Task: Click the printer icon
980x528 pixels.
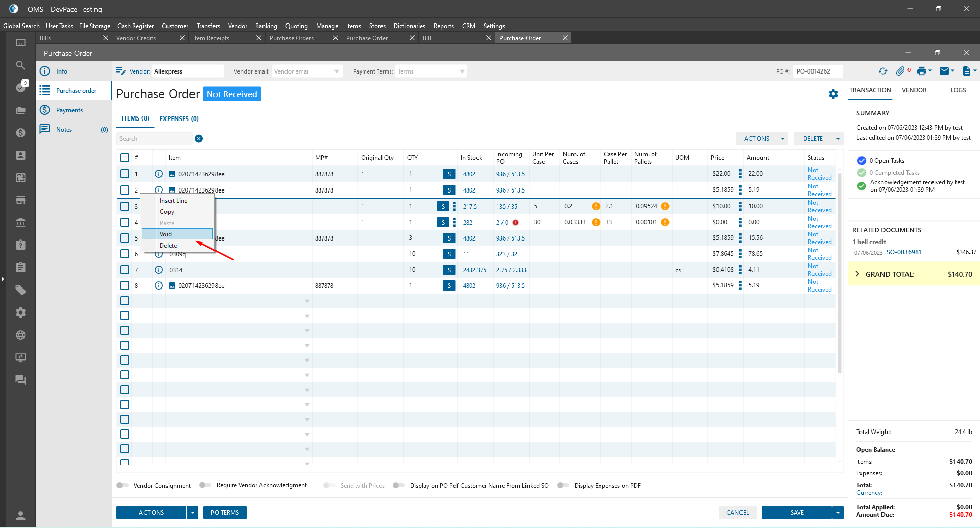Action: pos(921,71)
